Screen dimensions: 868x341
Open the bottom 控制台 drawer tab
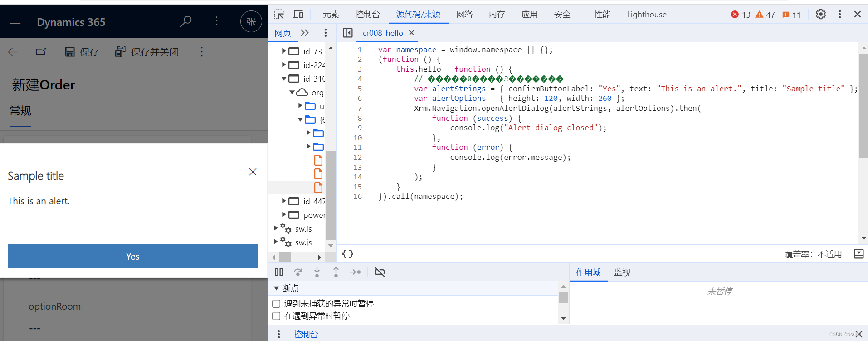point(306,335)
